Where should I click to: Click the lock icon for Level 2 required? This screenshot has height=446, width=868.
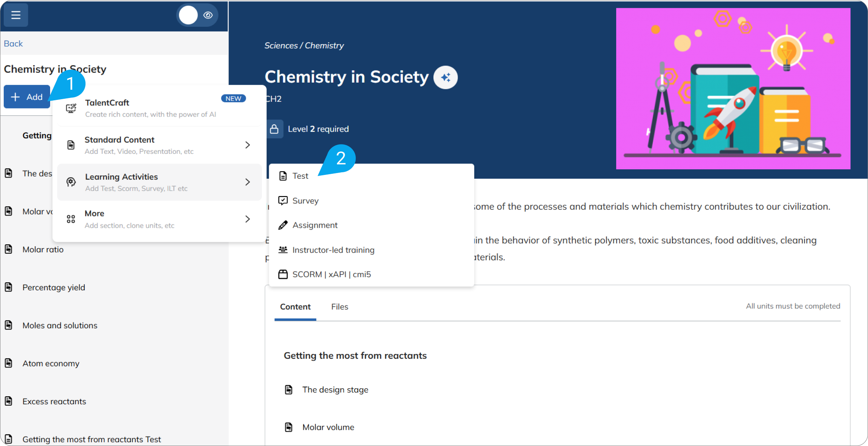[x=274, y=129]
